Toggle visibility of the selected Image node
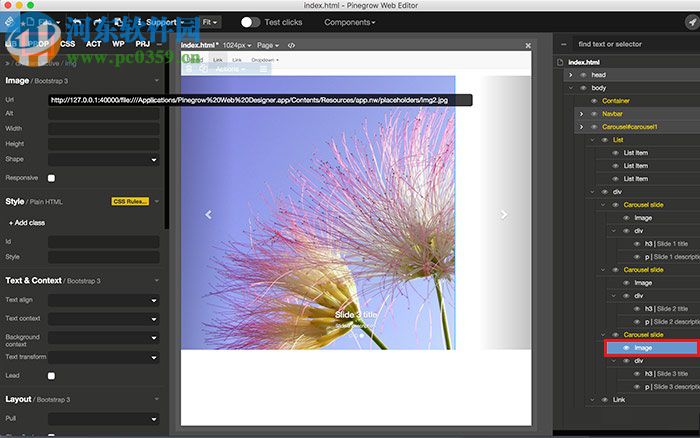The image size is (700, 438). [626, 348]
